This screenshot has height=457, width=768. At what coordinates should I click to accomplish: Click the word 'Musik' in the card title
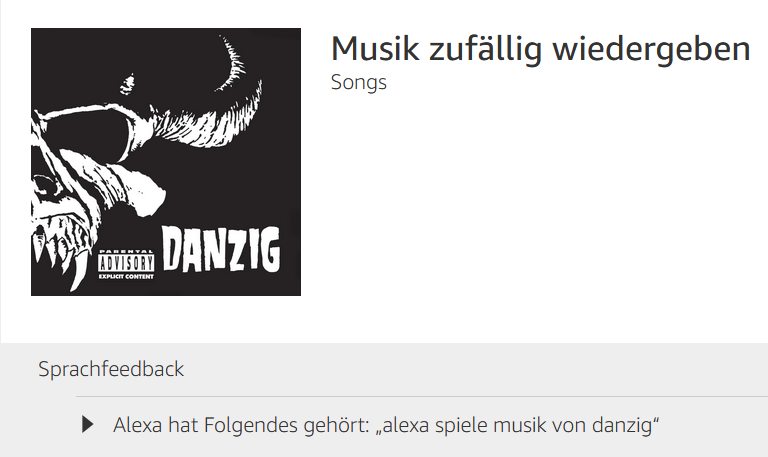click(375, 48)
